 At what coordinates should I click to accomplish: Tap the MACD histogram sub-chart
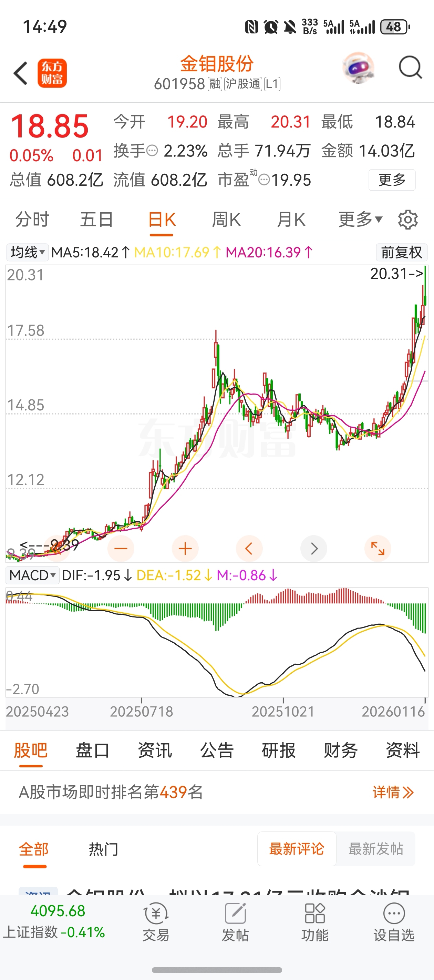coord(217,643)
